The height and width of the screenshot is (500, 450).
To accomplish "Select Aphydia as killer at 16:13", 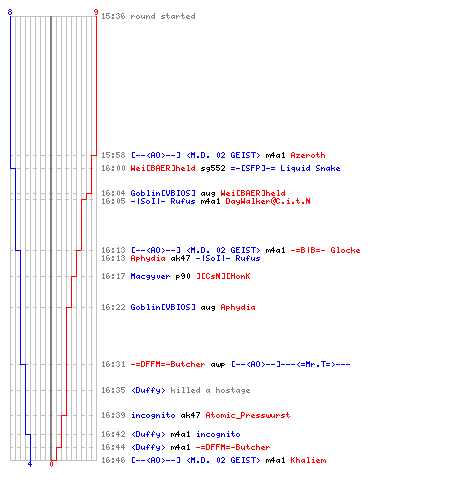I will coord(148,258).
